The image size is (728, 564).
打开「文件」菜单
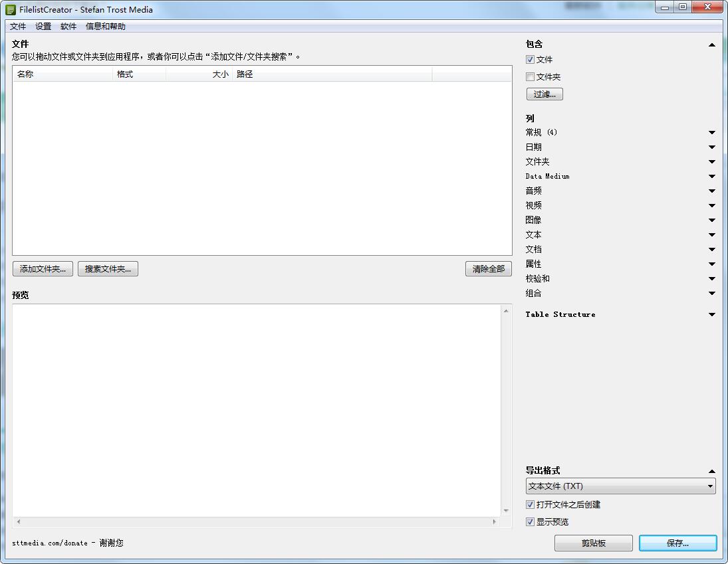pos(18,27)
